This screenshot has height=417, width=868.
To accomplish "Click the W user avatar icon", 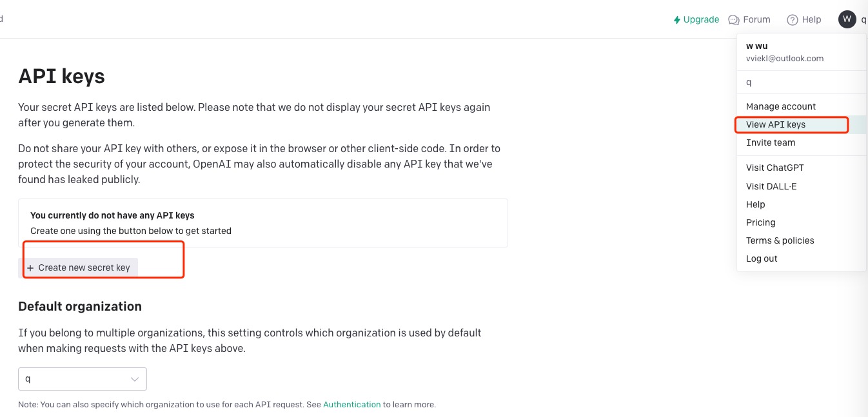I will tap(847, 19).
